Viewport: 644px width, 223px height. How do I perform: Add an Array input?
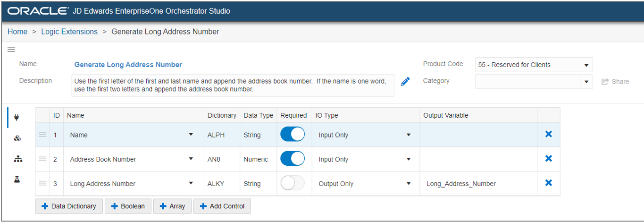[x=172, y=206]
